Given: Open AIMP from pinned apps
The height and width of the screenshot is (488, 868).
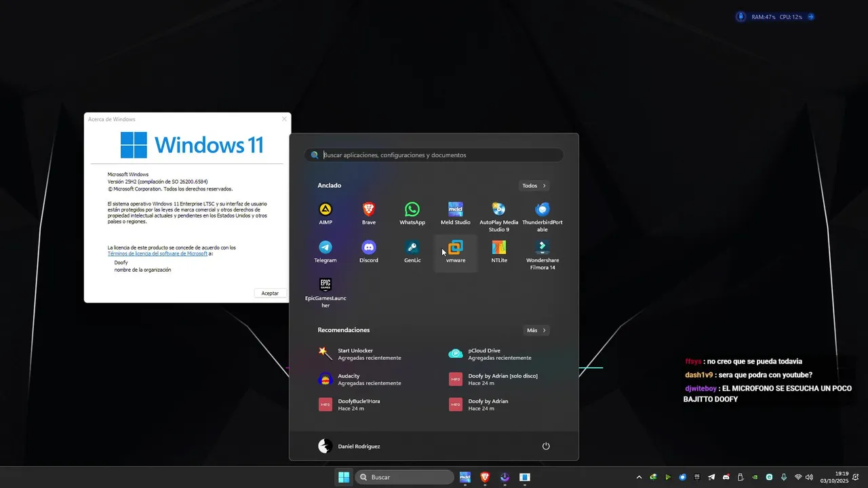Looking at the screenshot, I should click(x=325, y=213).
